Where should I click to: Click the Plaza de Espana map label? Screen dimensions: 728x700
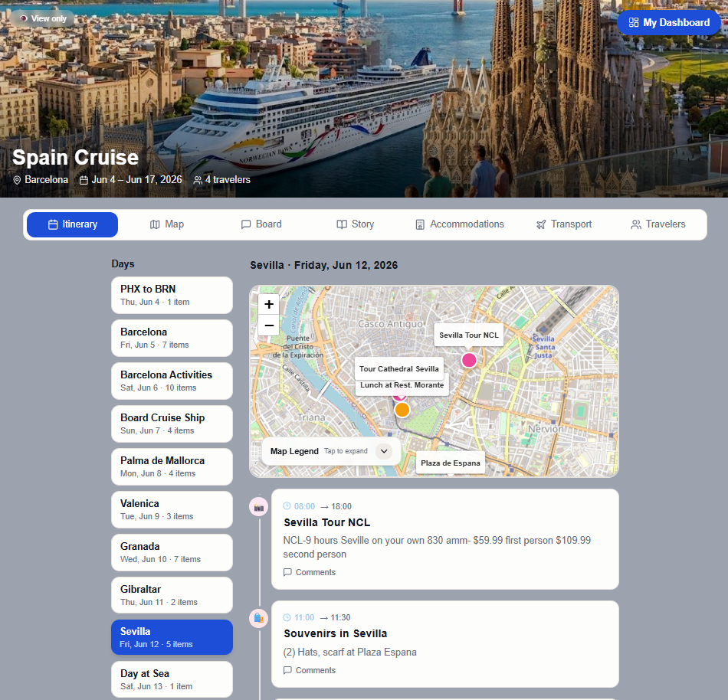point(451,463)
